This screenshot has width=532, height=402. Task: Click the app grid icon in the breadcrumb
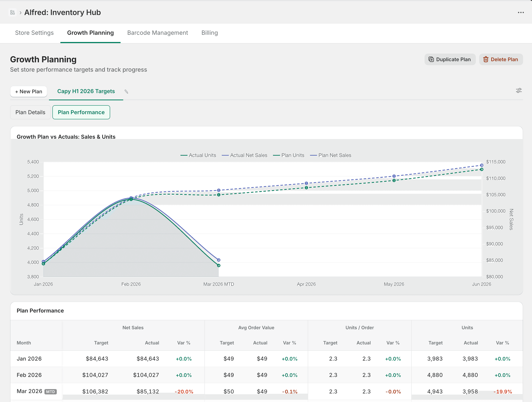[x=13, y=12]
